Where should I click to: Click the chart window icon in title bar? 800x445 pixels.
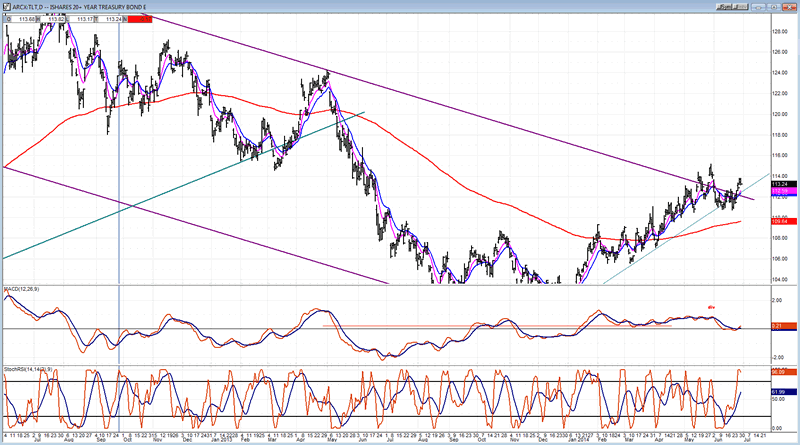pos(6,5)
